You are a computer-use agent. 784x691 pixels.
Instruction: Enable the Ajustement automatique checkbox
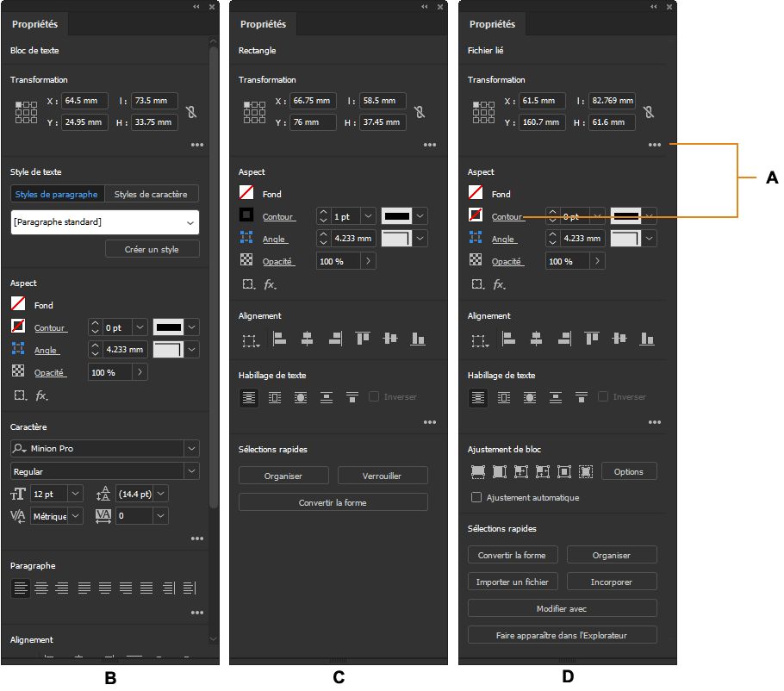[476, 497]
